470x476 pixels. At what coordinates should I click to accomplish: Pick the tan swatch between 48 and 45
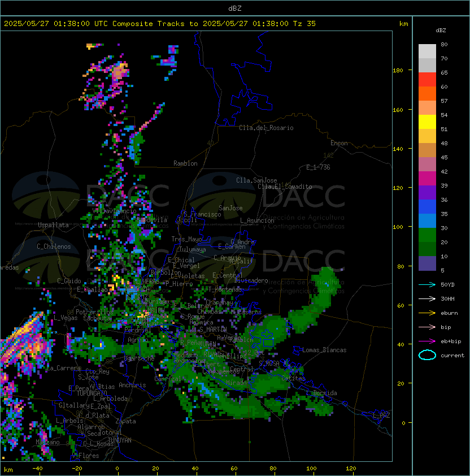click(x=427, y=150)
